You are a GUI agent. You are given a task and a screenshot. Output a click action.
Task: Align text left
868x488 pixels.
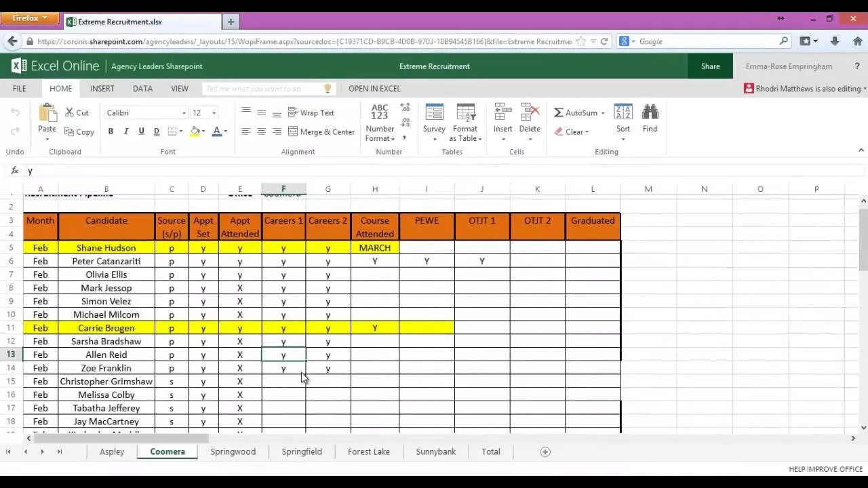point(245,131)
